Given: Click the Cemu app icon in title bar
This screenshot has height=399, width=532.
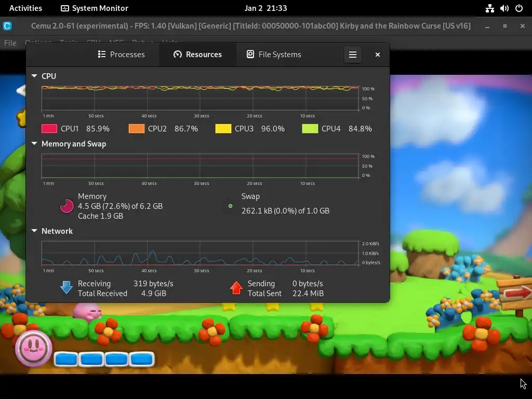Looking at the screenshot, I should [x=7, y=26].
